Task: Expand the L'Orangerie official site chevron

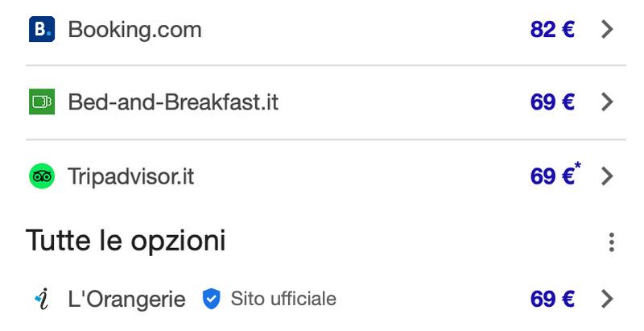Action: pos(608,300)
